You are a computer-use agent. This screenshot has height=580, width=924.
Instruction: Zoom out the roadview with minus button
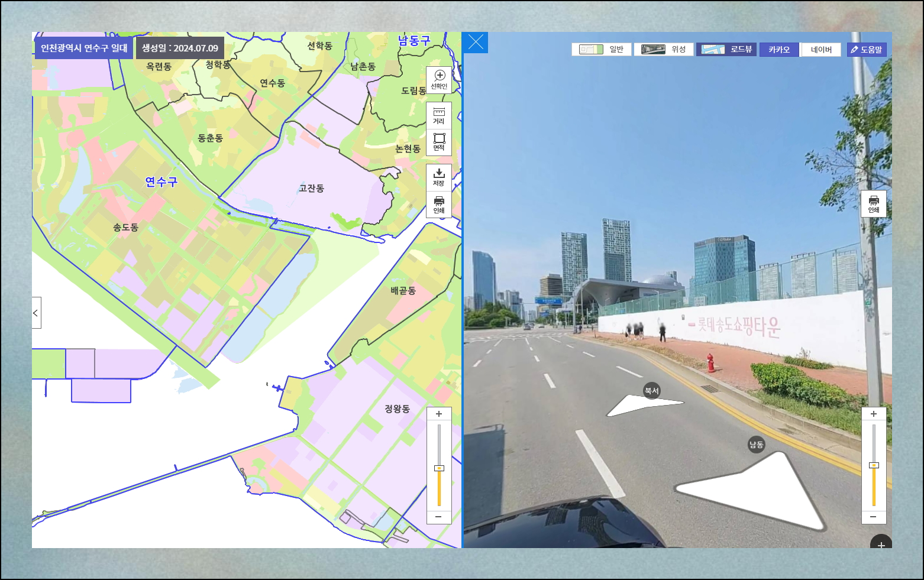[874, 517]
